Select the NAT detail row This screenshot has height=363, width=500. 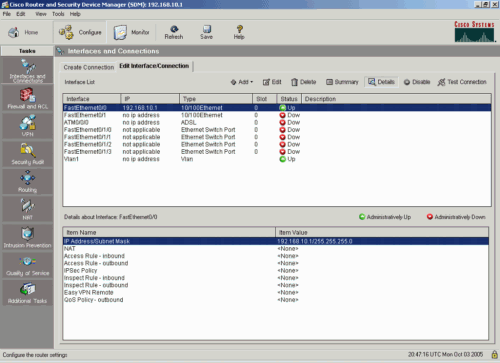[x=276, y=249]
